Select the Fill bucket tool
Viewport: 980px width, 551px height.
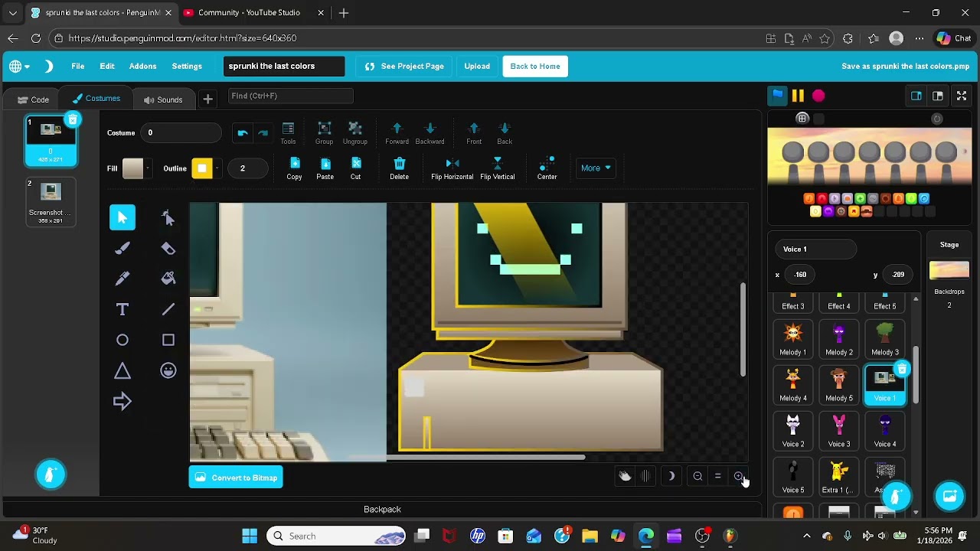coord(168,279)
